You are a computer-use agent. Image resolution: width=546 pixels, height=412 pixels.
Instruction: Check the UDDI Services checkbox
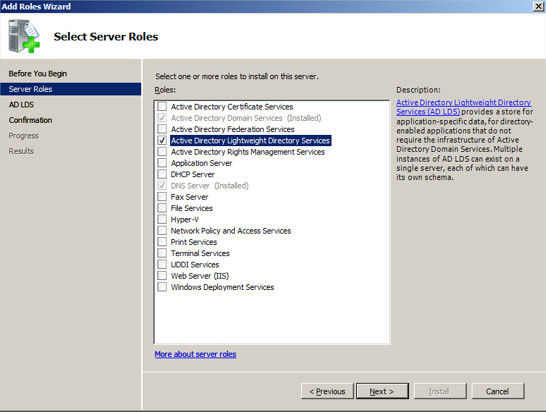[162, 264]
